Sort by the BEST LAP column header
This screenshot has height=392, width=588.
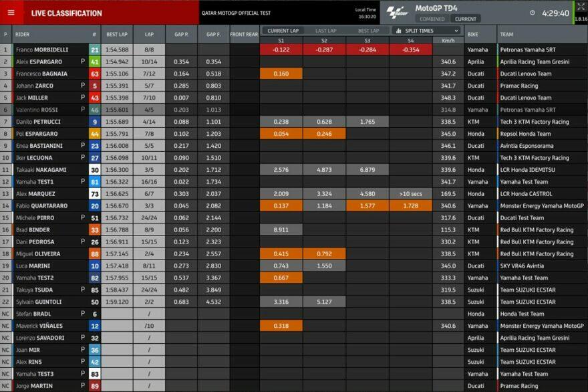pyautogui.click(x=117, y=34)
